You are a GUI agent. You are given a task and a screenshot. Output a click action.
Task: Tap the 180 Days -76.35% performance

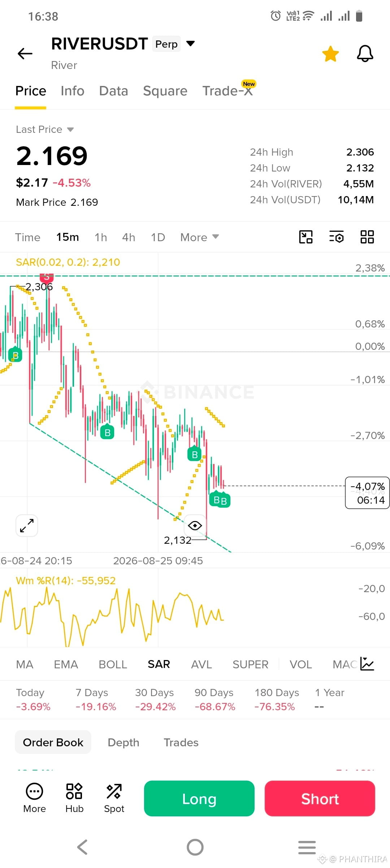(x=277, y=700)
